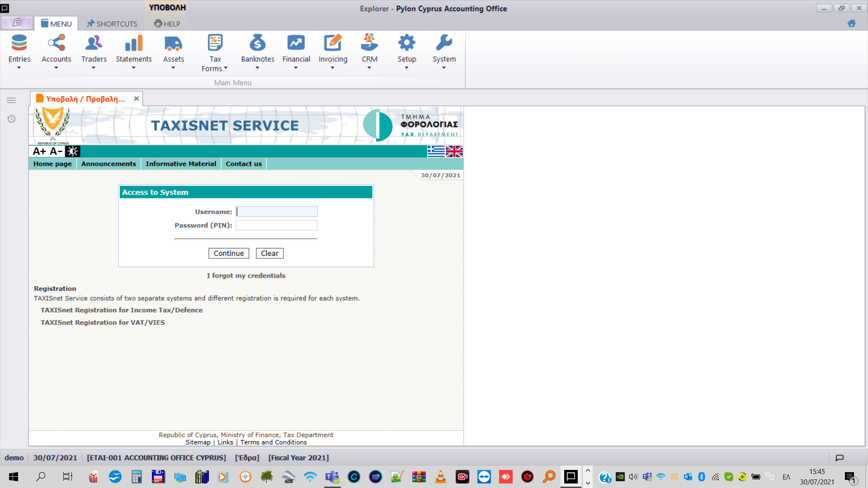
Task: Switch to the SHORTCUTS ribbon tab
Action: click(112, 23)
